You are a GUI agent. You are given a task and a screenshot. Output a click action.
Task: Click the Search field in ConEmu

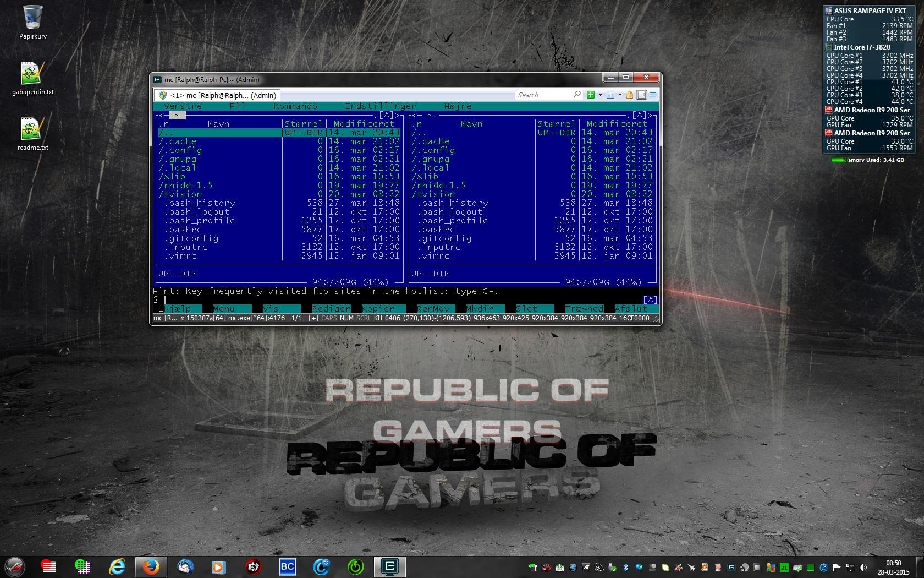tap(544, 95)
